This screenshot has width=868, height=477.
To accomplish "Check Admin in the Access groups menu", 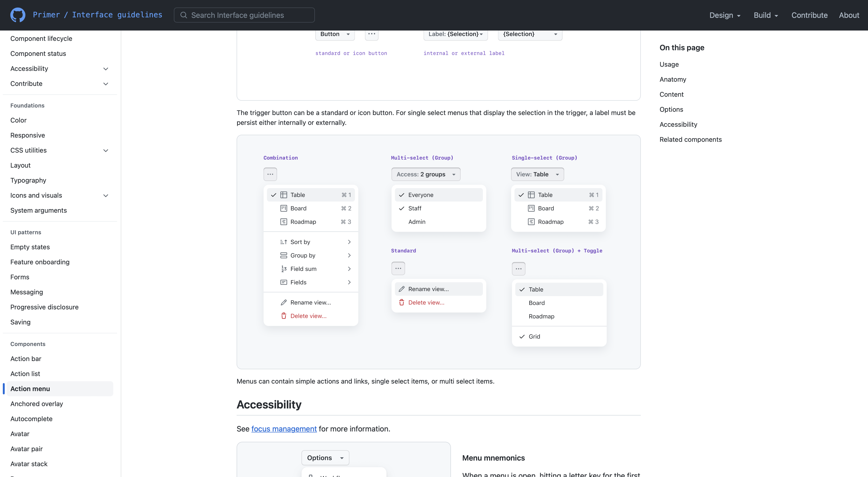I will click(x=416, y=222).
